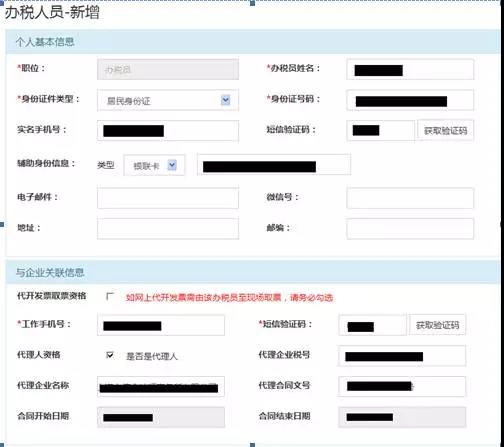The height and width of the screenshot is (447, 504).
Task: Click the 实名手机号 input box
Action: coord(168,131)
